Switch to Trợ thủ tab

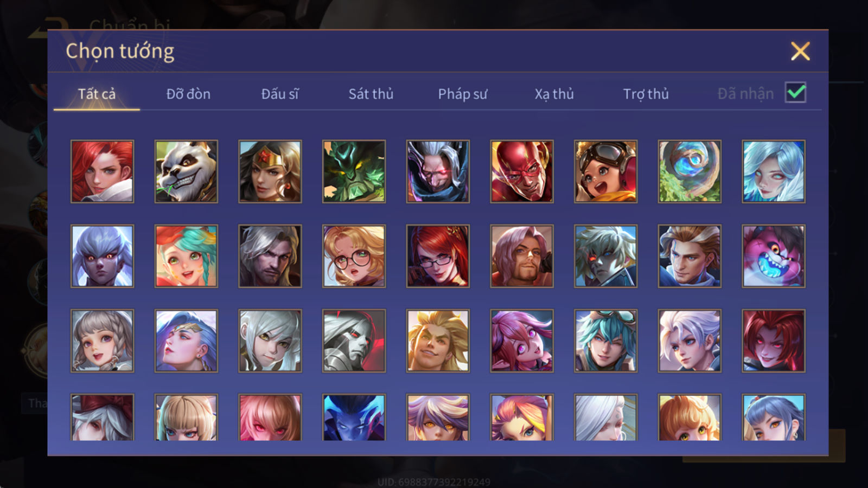coord(646,94)
